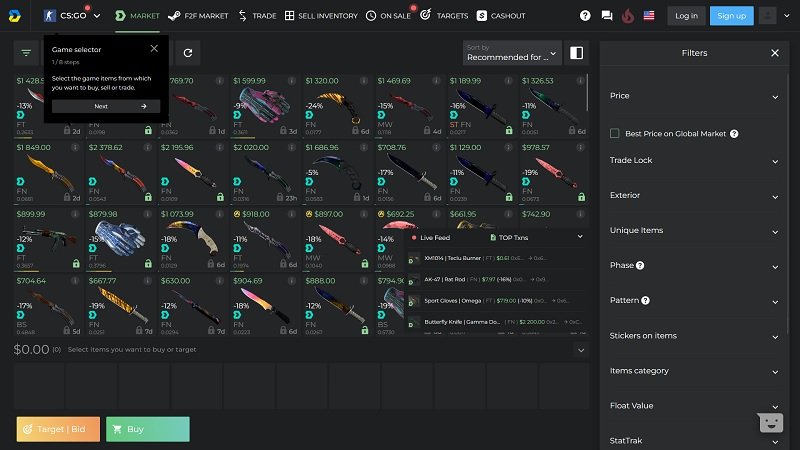Collapse the Live Feed panel chevron

[580, 237]
